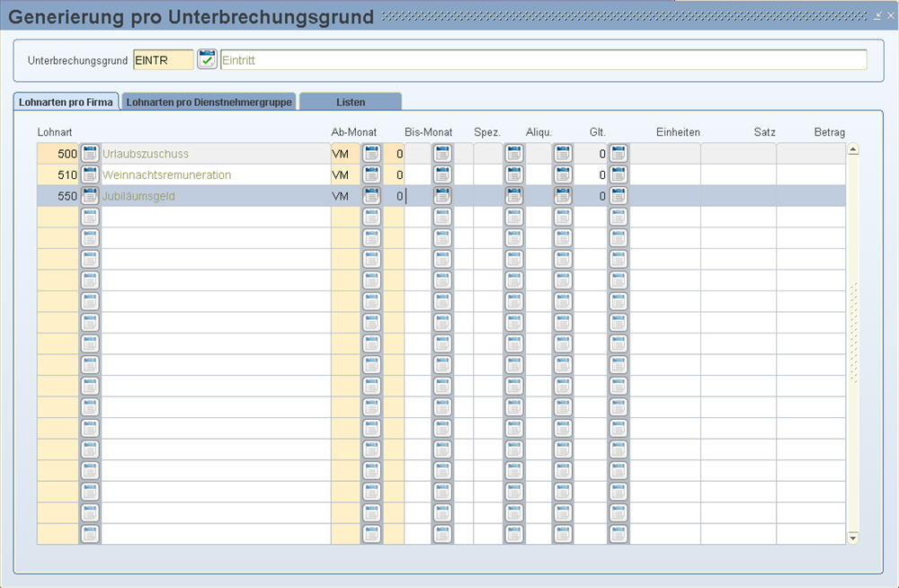The image size is (899, 588).
Task: Click Ab-Monat lookup icon in Urlaubszuschuss row
Action: pyautogui.click(x=371, y=154)
